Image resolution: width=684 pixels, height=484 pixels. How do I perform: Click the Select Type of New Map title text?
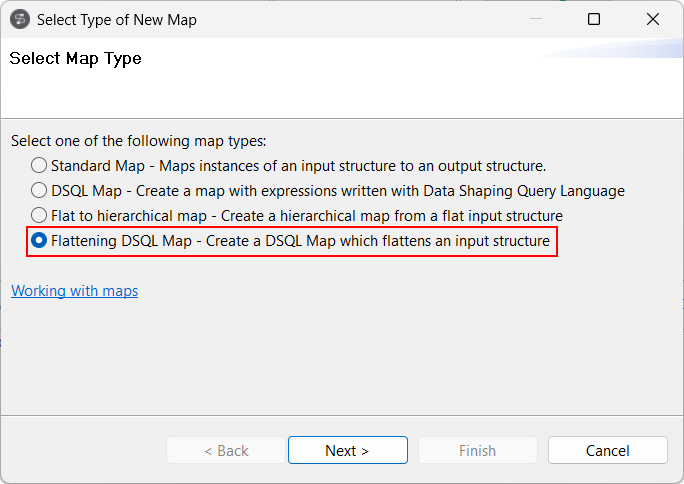[117, 19]
